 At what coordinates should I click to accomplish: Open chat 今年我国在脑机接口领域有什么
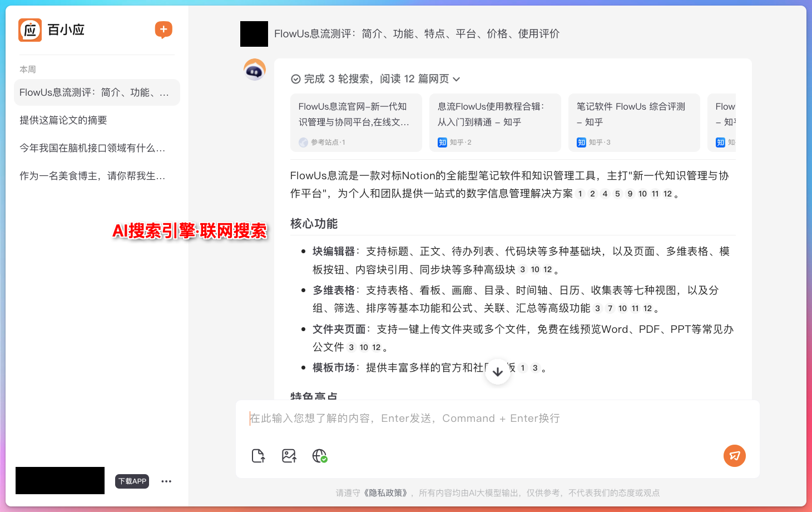[97, 148]
